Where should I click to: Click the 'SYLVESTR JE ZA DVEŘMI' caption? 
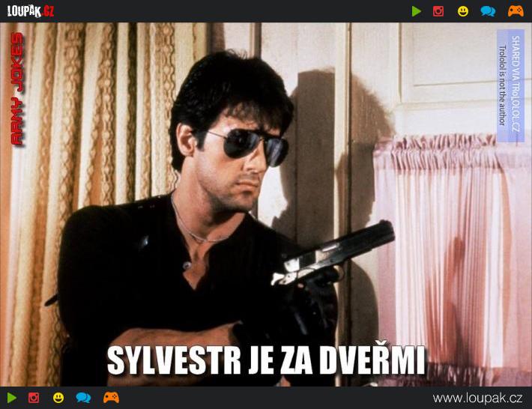[x=266, y=360]
